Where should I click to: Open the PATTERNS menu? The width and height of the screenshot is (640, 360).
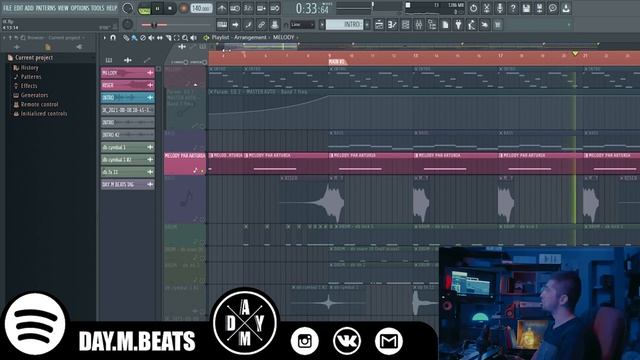[x=46, y=8]
